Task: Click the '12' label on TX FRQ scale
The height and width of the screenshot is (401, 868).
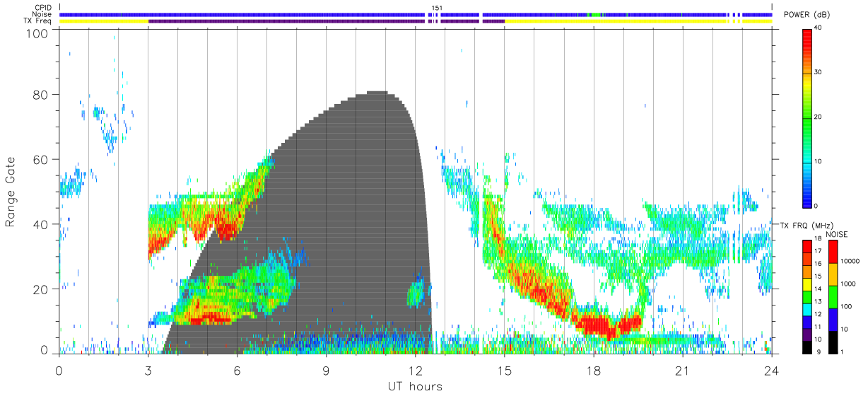Action: 819,315
